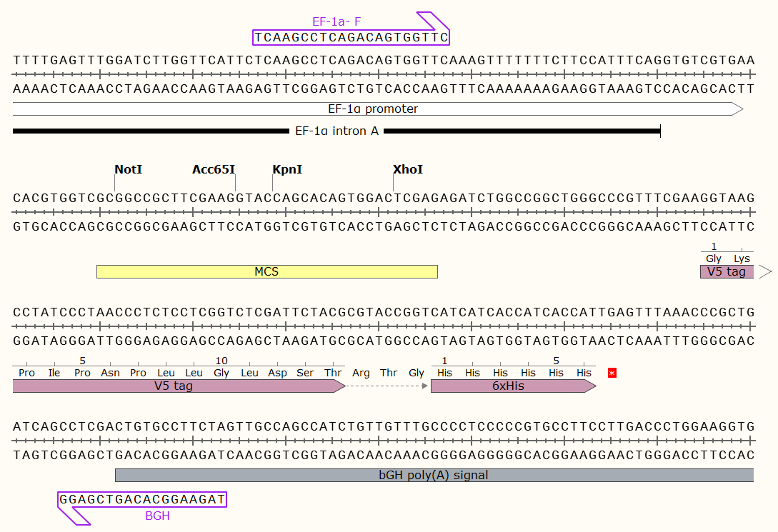Click the Arg amino acid label

pos(361,373)
